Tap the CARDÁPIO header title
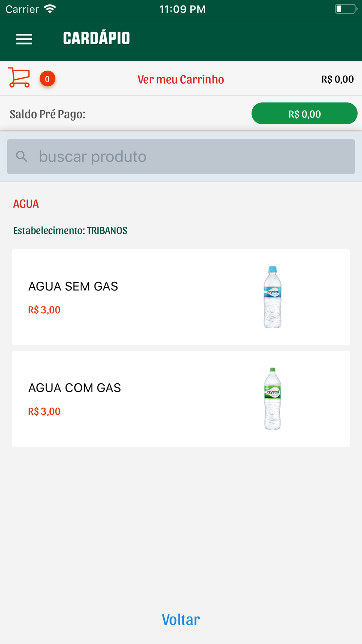This screenshot has width=362, height=644. pos(96,38)
